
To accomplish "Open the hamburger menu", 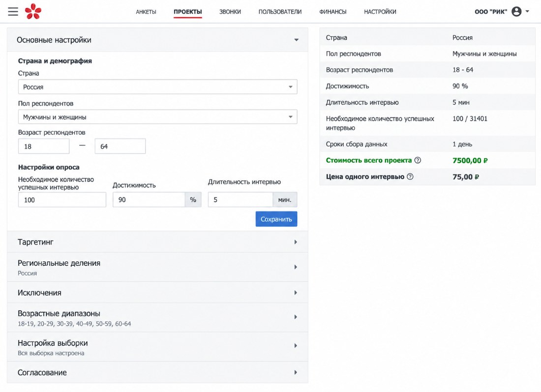I will tap(13, 11).
